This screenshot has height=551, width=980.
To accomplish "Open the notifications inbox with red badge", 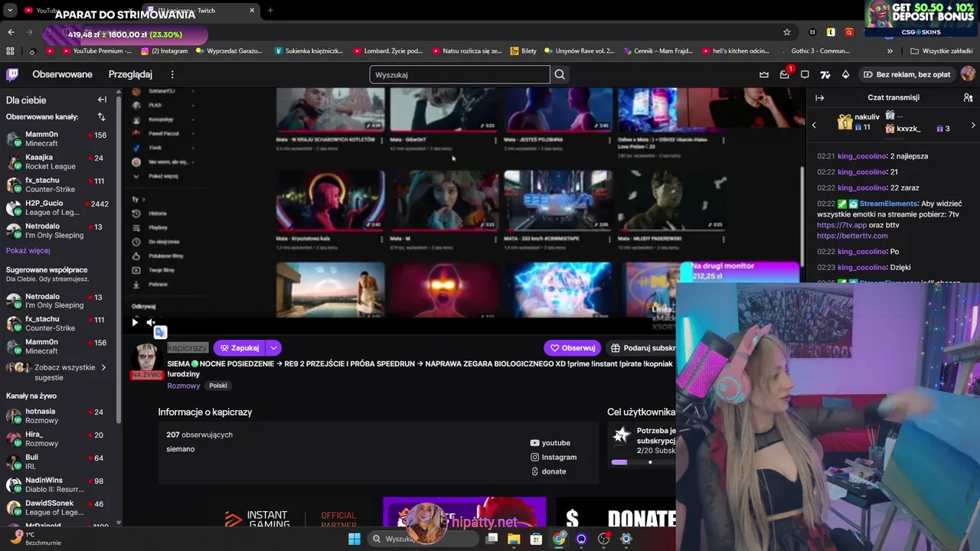I will 785,74.
